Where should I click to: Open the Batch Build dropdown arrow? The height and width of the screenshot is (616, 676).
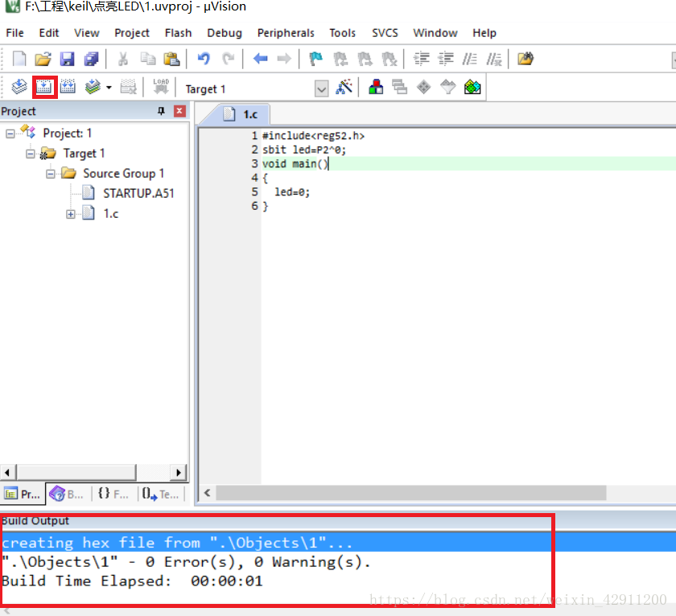pyautogui.click(x=109, y=88)
